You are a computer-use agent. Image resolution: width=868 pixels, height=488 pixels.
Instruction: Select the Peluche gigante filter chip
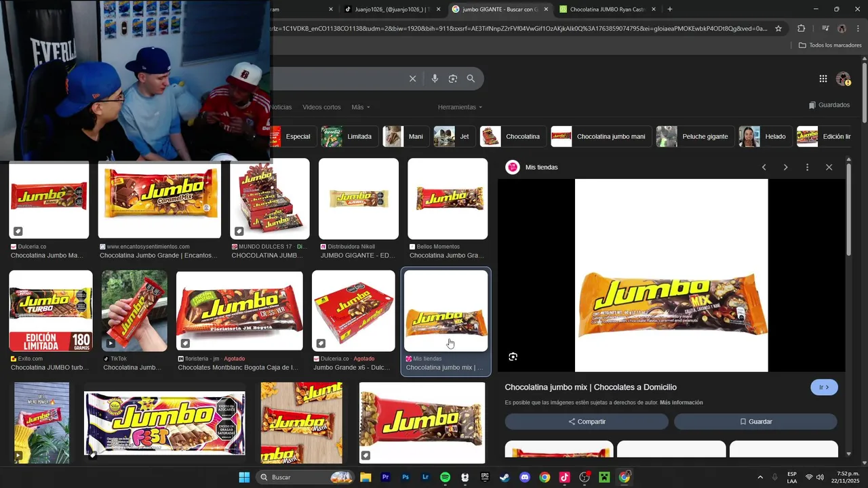694,136
